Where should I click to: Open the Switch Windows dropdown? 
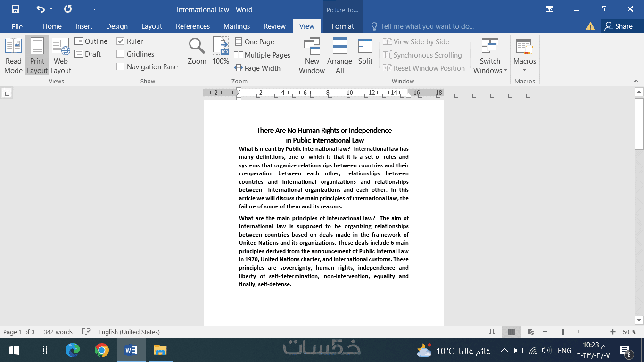490,56
